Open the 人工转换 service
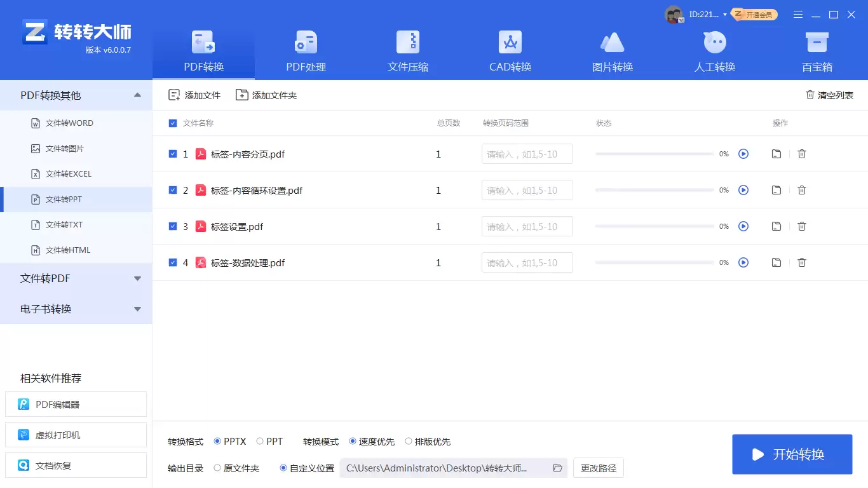This screenshot has width=868, height=488. click(x=714, y=51)
